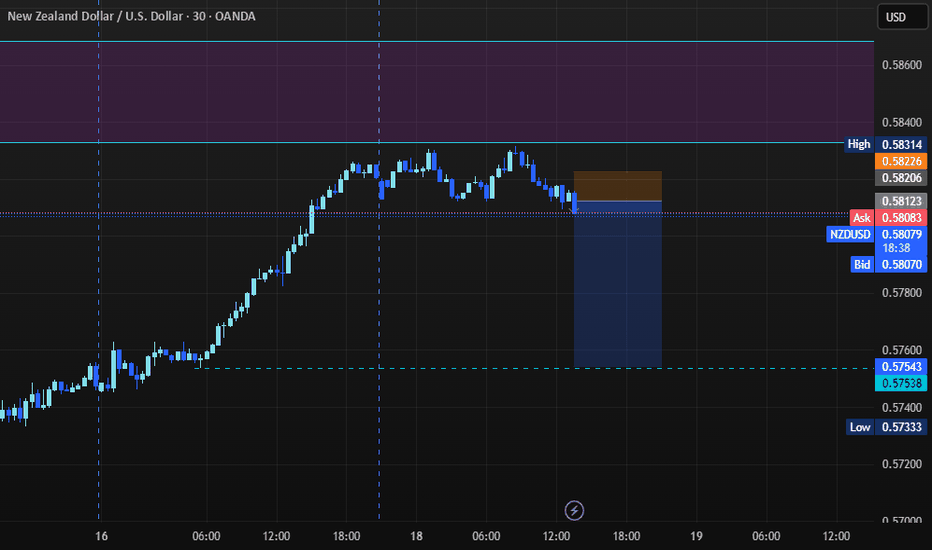
Task: Select the blue profit zone of the short position
Action: pos(618,285)
